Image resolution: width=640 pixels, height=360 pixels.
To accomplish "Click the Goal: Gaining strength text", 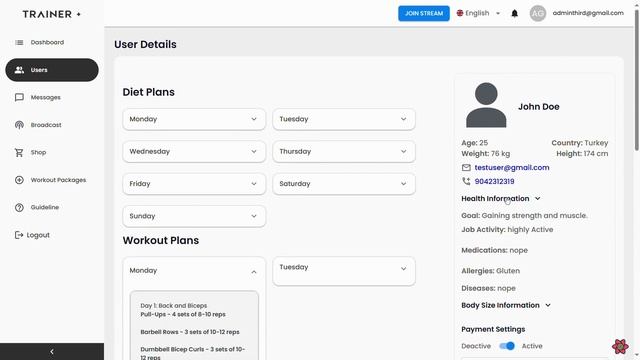I will coord(524,216).
